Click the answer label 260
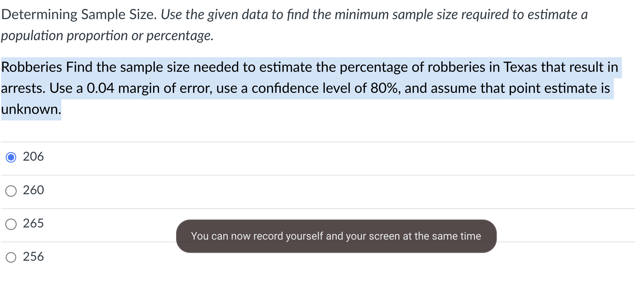The width and height of the screenshot is (644, 288). 33,191
